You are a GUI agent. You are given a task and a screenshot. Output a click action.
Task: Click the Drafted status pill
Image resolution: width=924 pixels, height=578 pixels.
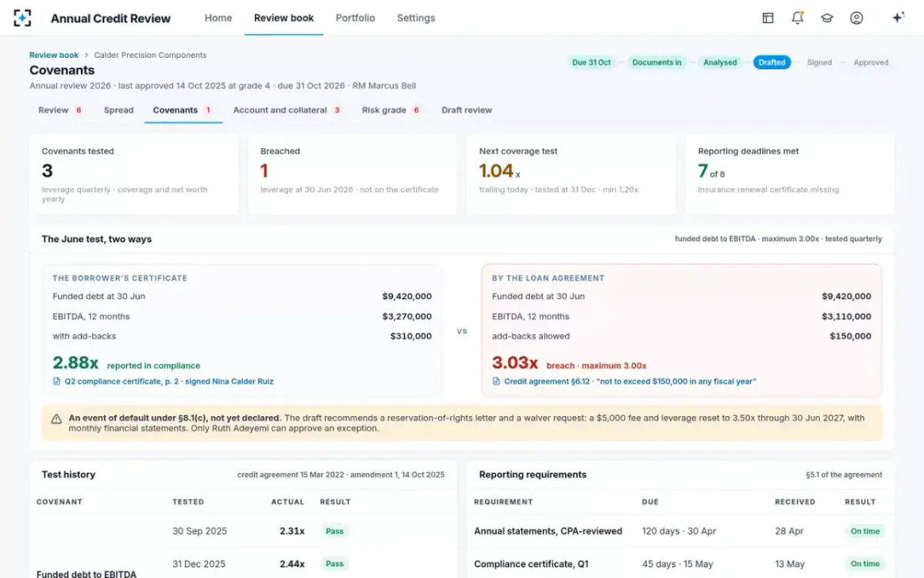click(x=772, y=62)
